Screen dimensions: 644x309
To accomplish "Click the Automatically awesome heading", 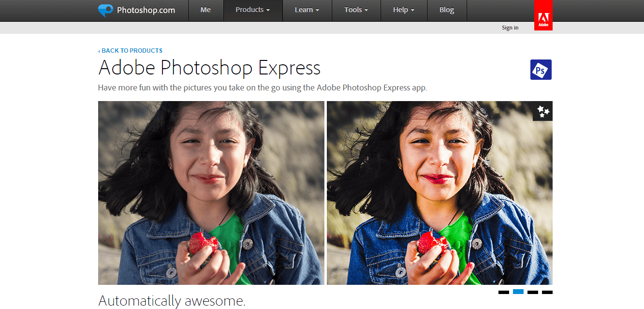I will coord(172,301).
